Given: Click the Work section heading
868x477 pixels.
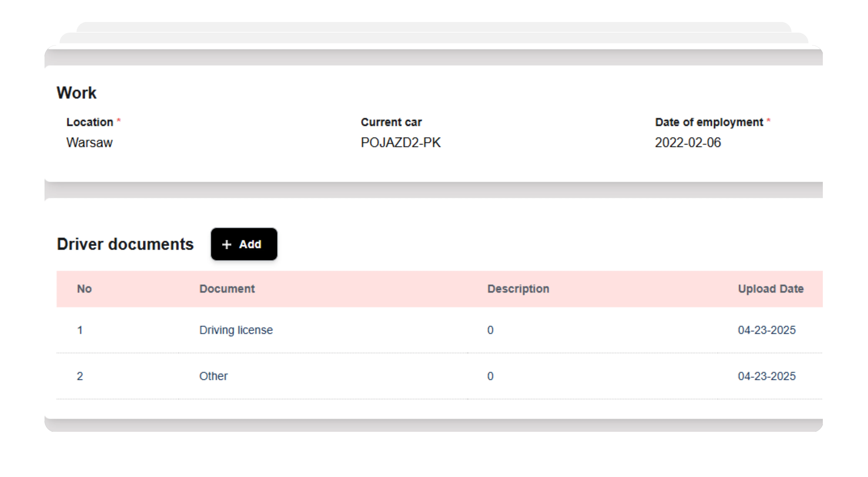Looking at the screenshot, I should (x=77, y=93).
